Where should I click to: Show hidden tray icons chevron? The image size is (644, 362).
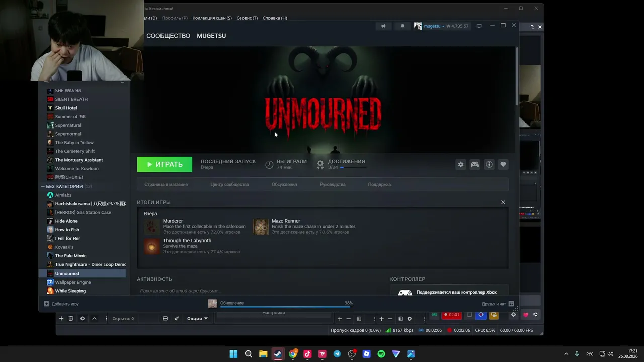click(x=566, y=354)
